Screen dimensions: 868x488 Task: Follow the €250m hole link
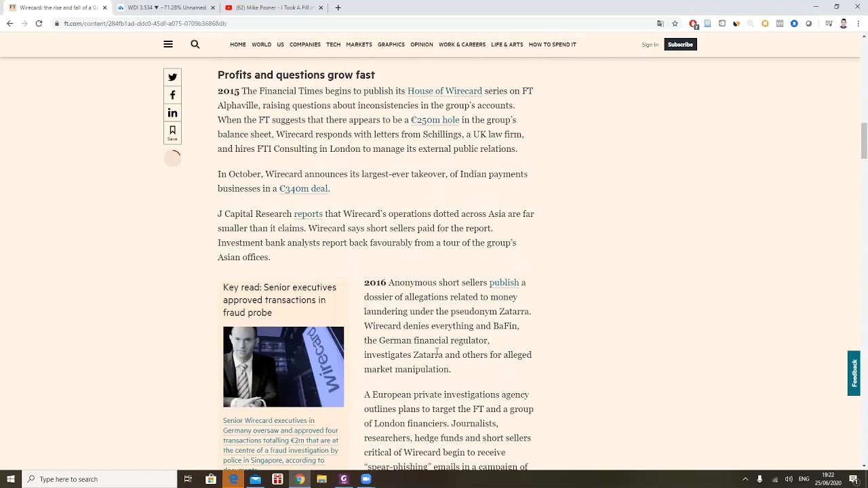(435, 120)
